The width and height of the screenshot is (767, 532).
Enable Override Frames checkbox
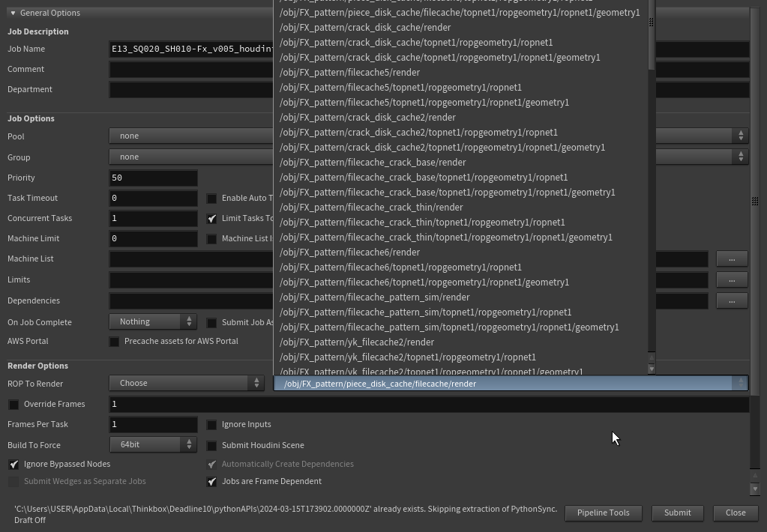[x=13, y=405]
